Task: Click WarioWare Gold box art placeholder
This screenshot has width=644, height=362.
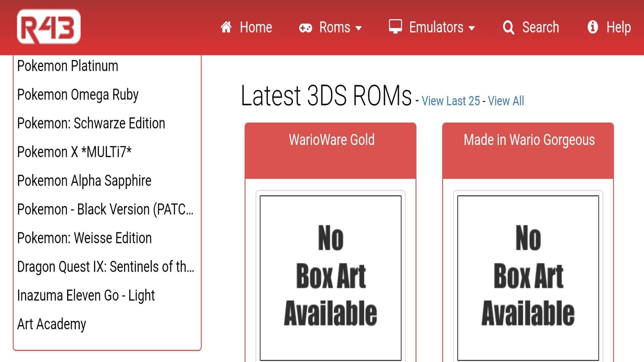Action: point(330,278)
